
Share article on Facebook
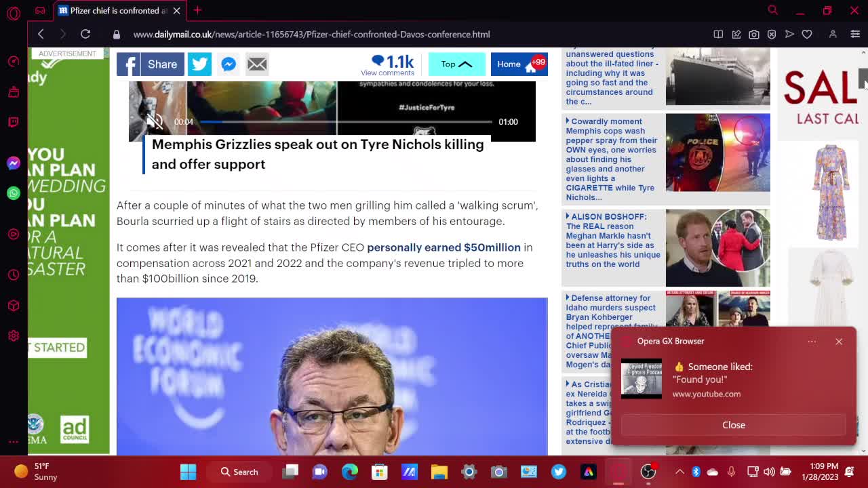click(150, 64)
